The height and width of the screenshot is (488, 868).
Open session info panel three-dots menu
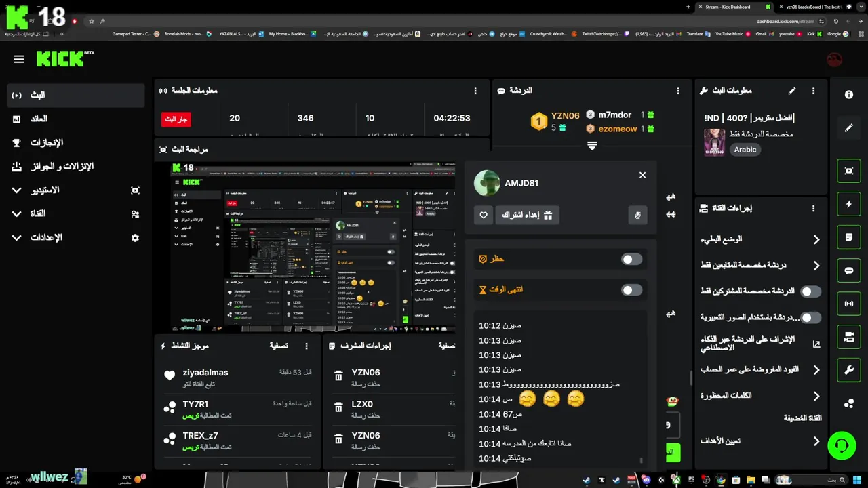coord(476,91)
